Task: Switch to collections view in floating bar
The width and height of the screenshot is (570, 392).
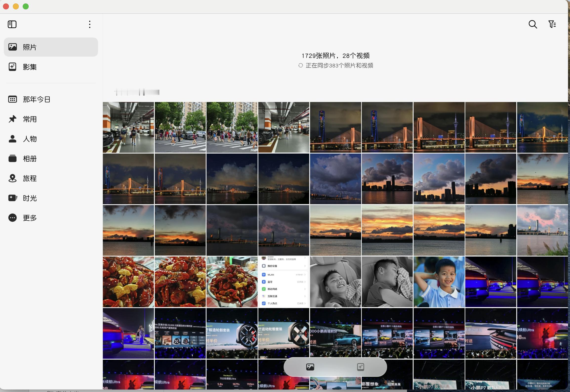Action: pyautogui.click(x=361, y=367)
